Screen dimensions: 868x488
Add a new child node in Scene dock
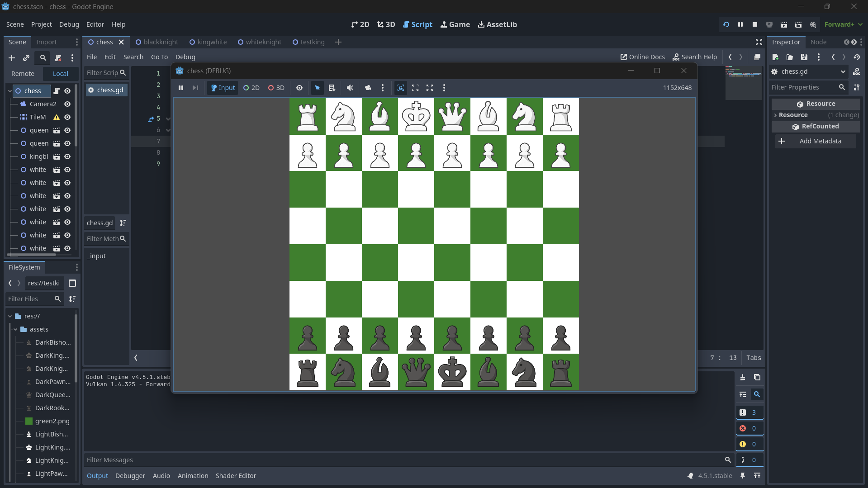click(x=12, y=58)
